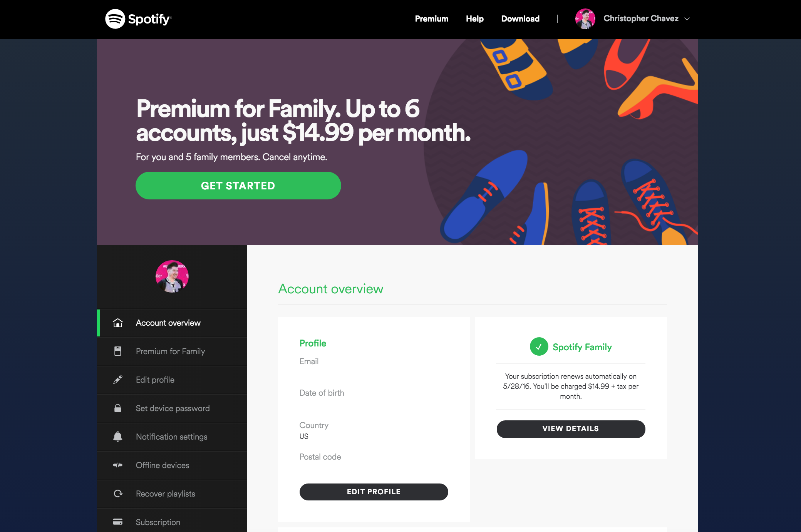801x532 pixels.
Task: Click the Download navigation link
Action: (519, 18)
